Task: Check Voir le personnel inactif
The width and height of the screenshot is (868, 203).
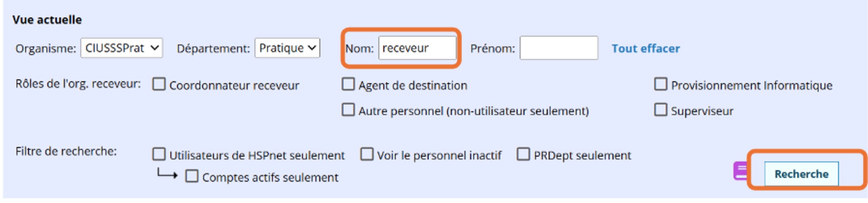Action: (367, 154)
